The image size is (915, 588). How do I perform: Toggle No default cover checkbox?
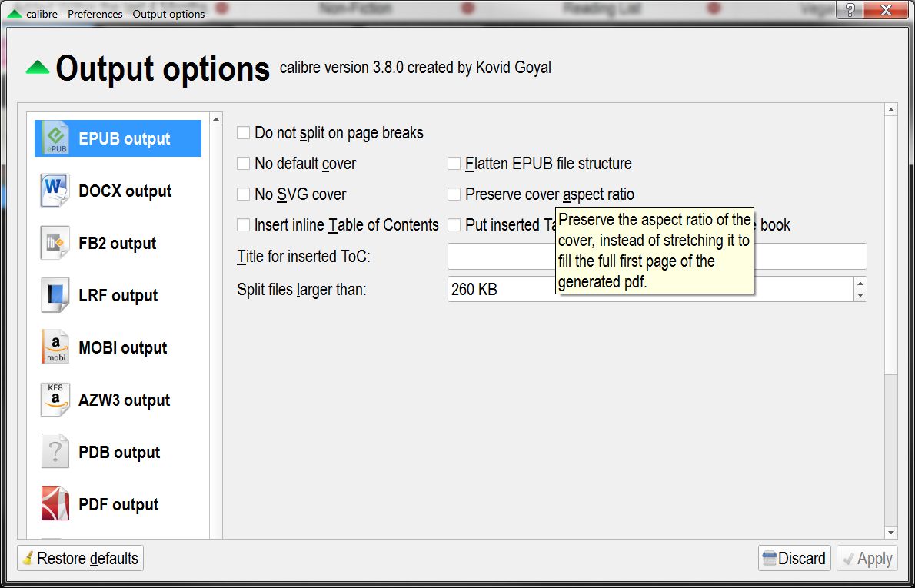[x=243, y=164]
